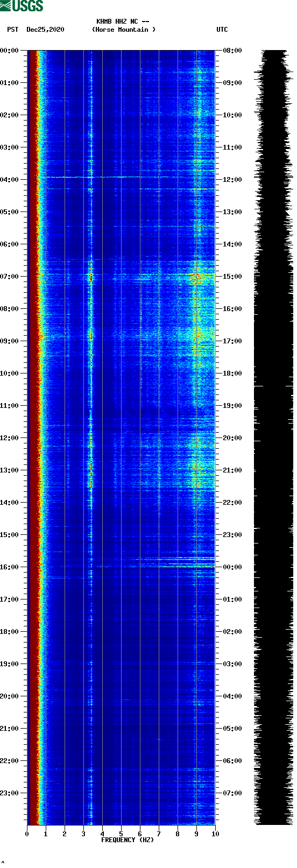Click the 3 Hz frequency axis tick
This screenshot has height=868, width=297.
83,834
